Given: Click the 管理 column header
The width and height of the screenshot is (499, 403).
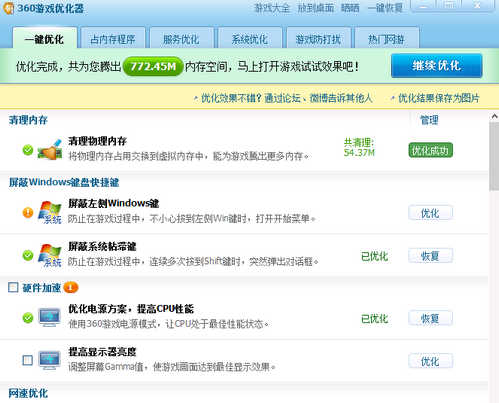Looking at the screenshot, I should (x=429, y=120).
